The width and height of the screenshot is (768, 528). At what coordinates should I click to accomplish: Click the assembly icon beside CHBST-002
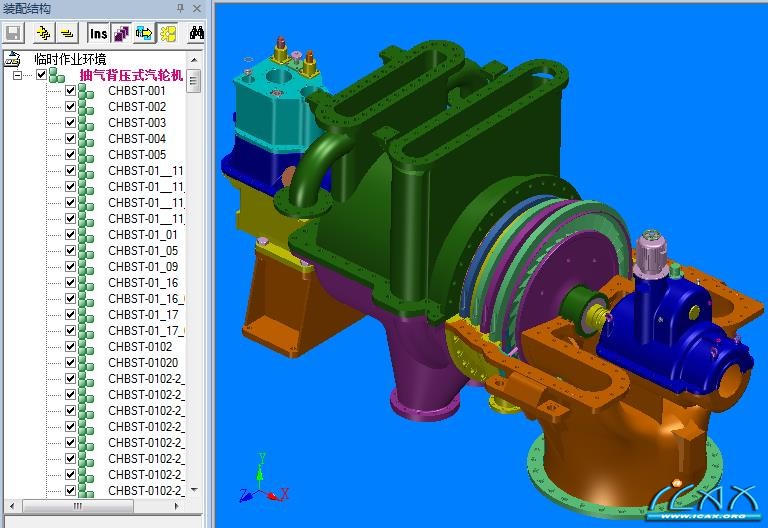[x=86, y=107]
